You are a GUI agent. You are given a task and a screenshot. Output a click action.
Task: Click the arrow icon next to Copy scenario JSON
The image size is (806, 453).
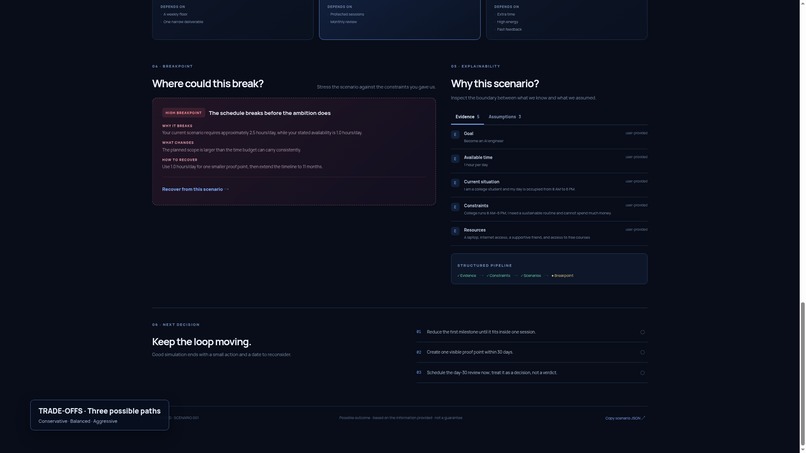click(x=644, y=418)
